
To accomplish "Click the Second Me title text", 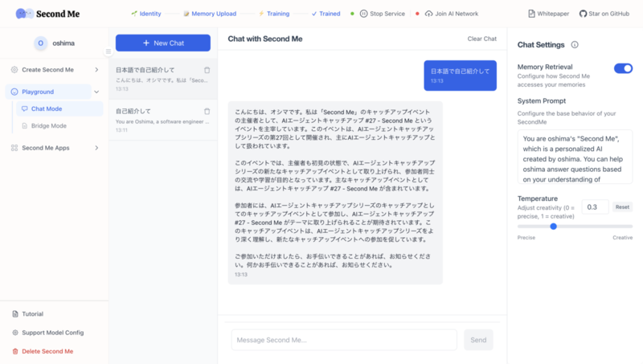I will (58, 14).
